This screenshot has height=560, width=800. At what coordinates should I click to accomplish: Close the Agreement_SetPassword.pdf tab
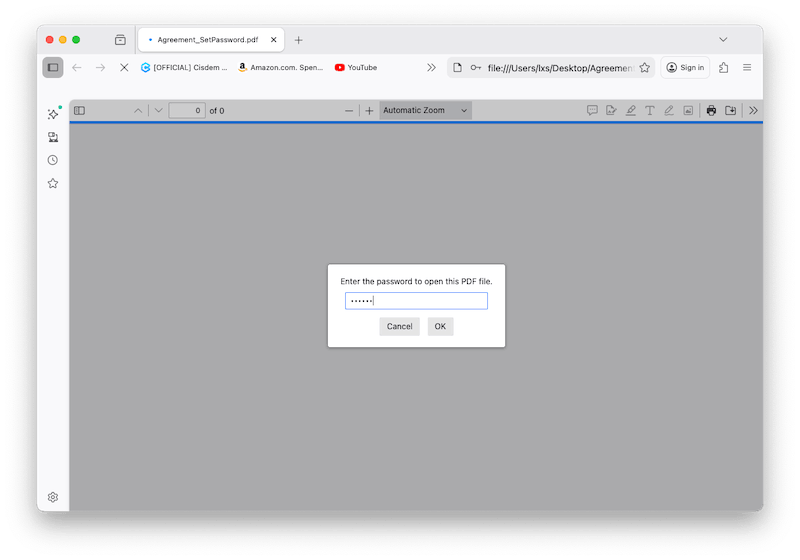tap(273, 40)
